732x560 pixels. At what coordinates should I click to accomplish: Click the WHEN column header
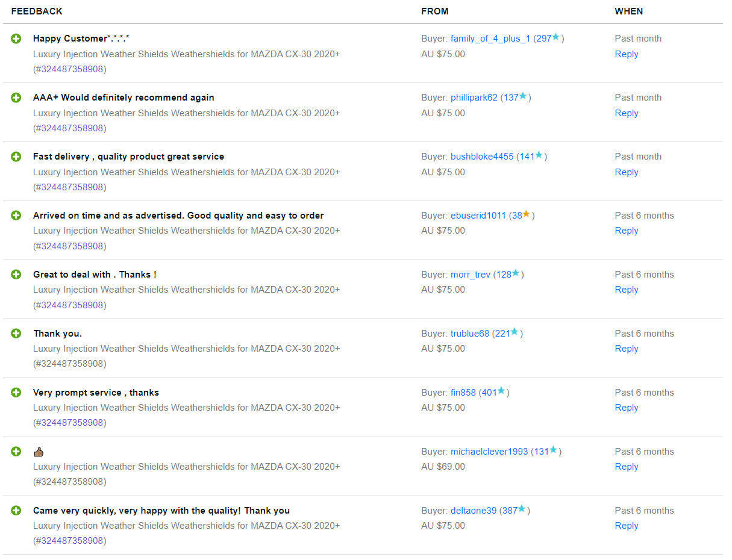coord(628,11)
